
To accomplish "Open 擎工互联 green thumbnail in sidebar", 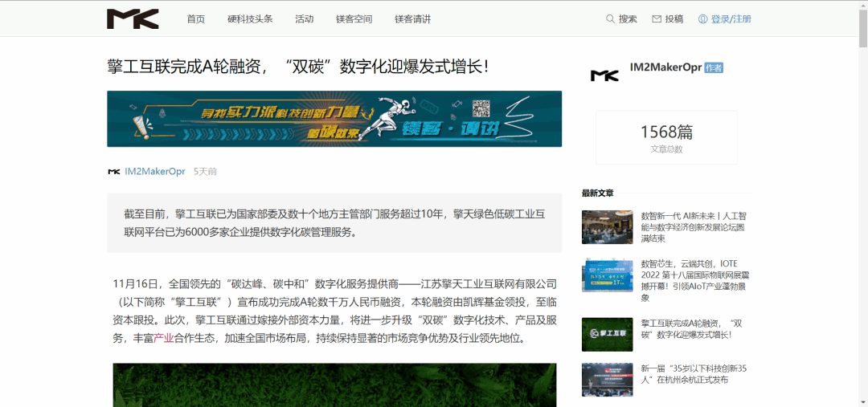I will [x=608, y=334].
